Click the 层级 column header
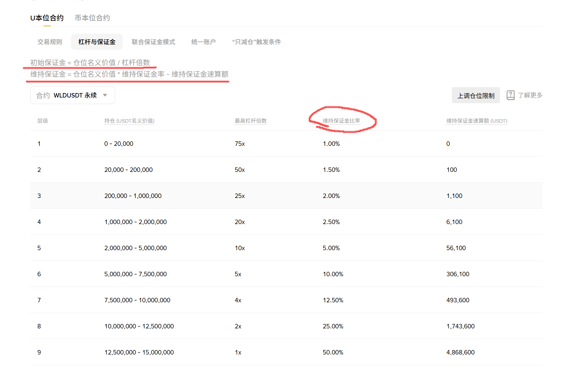Screen dimensions: 588x369 (43, 121)
